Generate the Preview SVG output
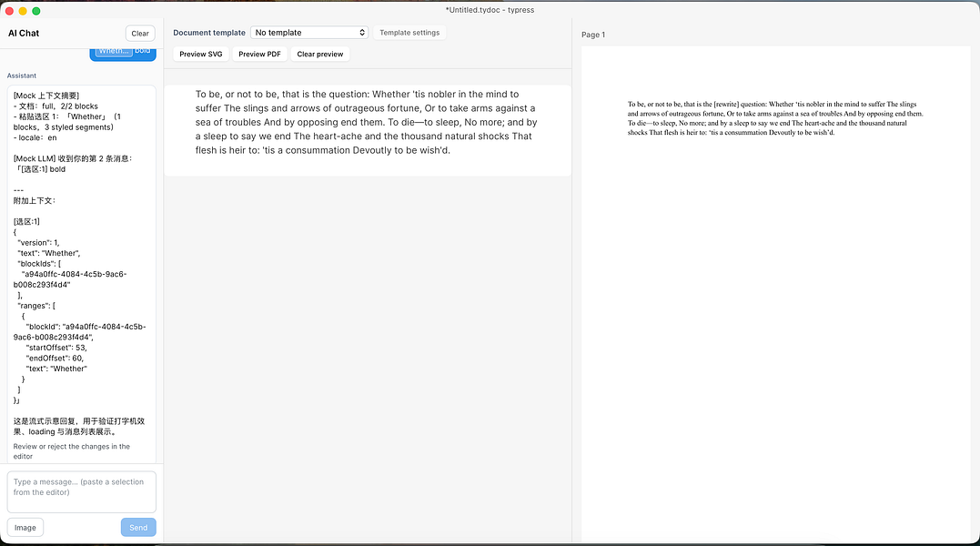 200,55
